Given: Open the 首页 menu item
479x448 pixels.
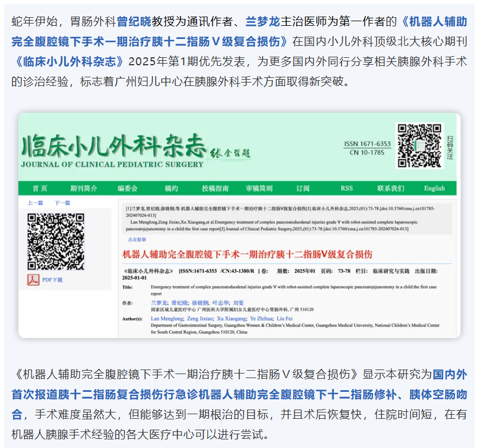Looking at the screenshot, I should 40,188.
